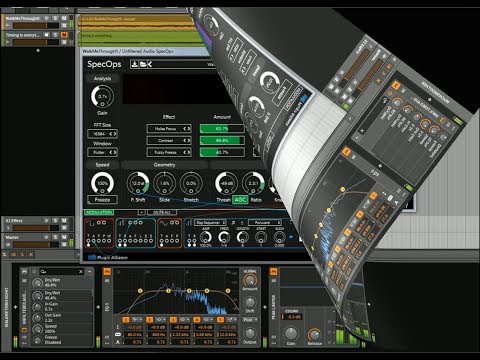Click EQ band 1 frequency value 80.0 Hz
The width and height of the screenshot is (480, 360).
tap(134, 334)
